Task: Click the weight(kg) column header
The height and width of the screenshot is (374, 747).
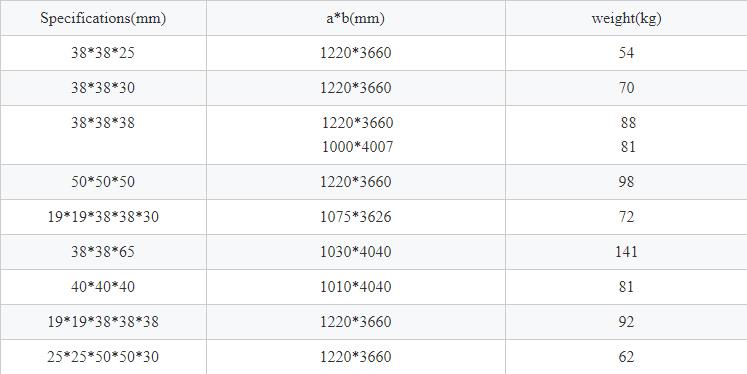Action: [626, 18]
